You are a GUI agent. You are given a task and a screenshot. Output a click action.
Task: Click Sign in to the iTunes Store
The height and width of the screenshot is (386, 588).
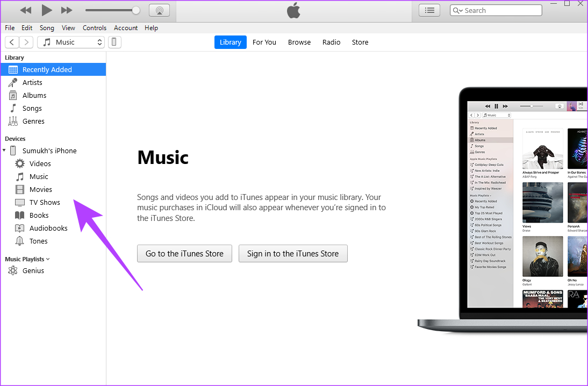pos(293,253)
